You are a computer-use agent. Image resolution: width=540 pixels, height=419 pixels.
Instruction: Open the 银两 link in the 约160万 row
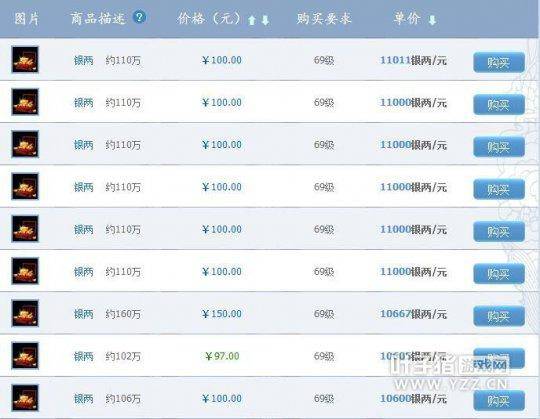coord(84,314)
